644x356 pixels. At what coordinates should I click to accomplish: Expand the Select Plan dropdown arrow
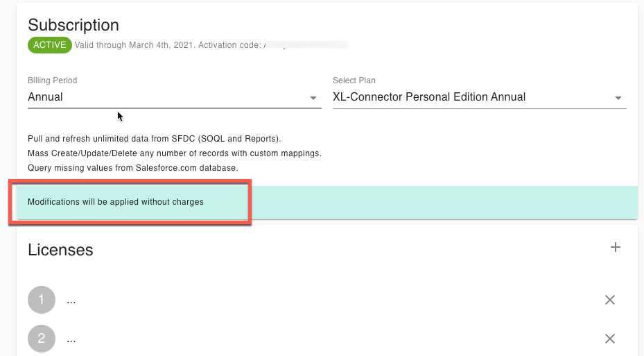[x=618, y=98]
